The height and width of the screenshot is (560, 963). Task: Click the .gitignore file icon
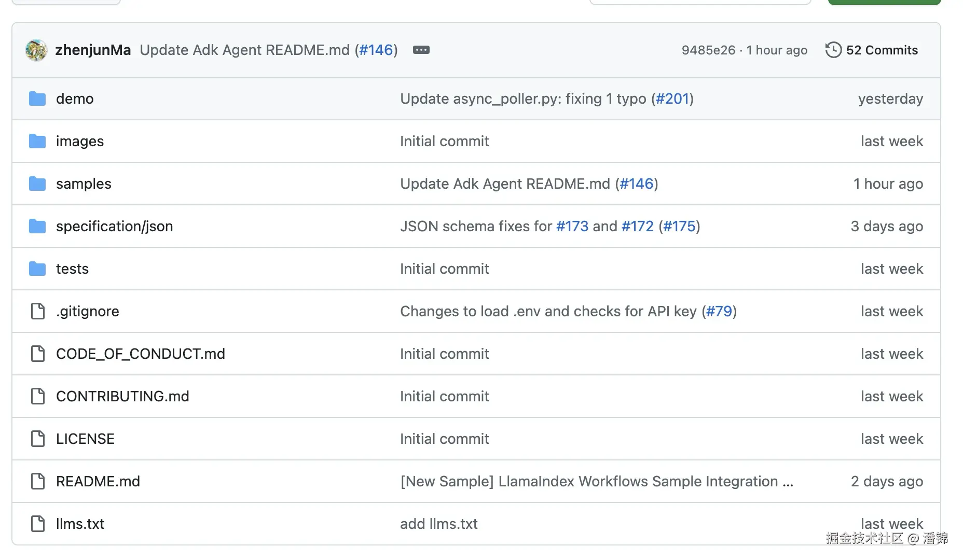tap(38, 311)
